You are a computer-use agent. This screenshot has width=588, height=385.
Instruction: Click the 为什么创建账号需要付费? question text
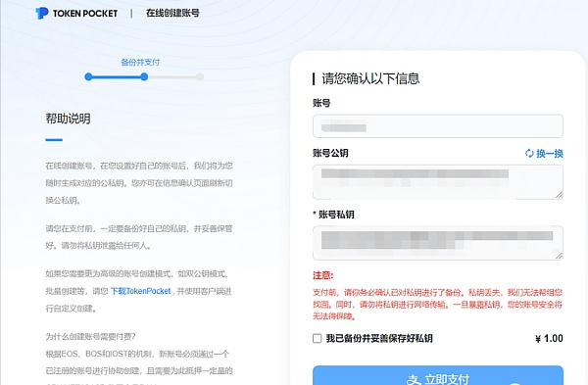point(90,337)
